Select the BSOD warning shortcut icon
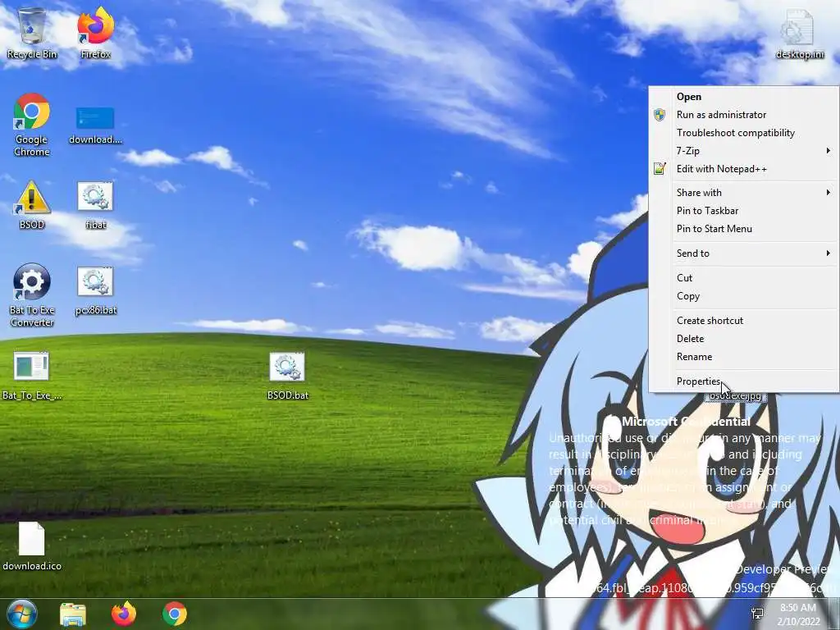This screenshot has height=630, width=840. point(32,206)
